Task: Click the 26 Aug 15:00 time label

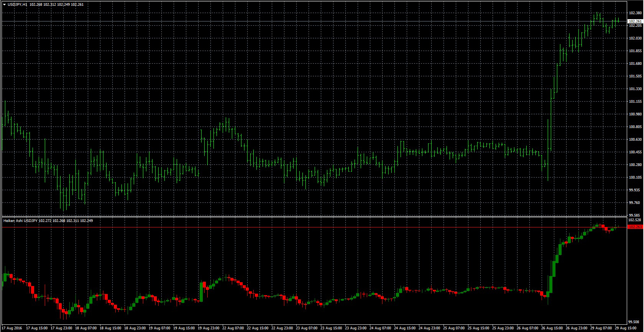Action: [552, 329]
